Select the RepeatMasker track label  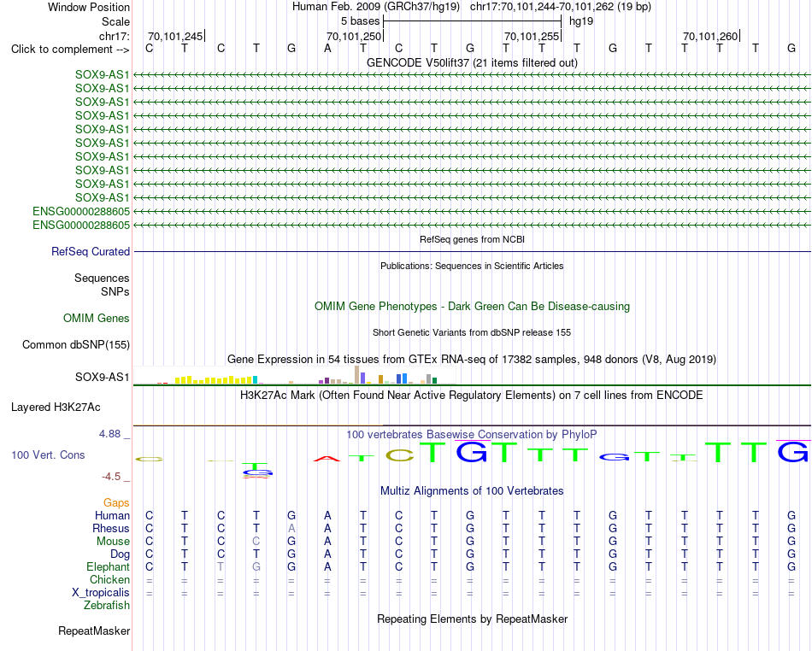point(94,630)
